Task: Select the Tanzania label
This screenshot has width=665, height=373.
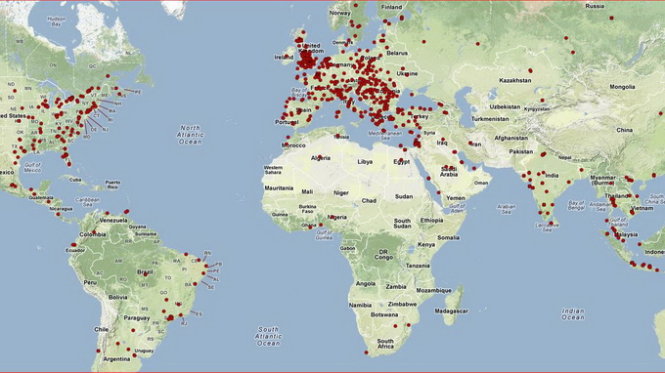Action: tap(418, 266)
